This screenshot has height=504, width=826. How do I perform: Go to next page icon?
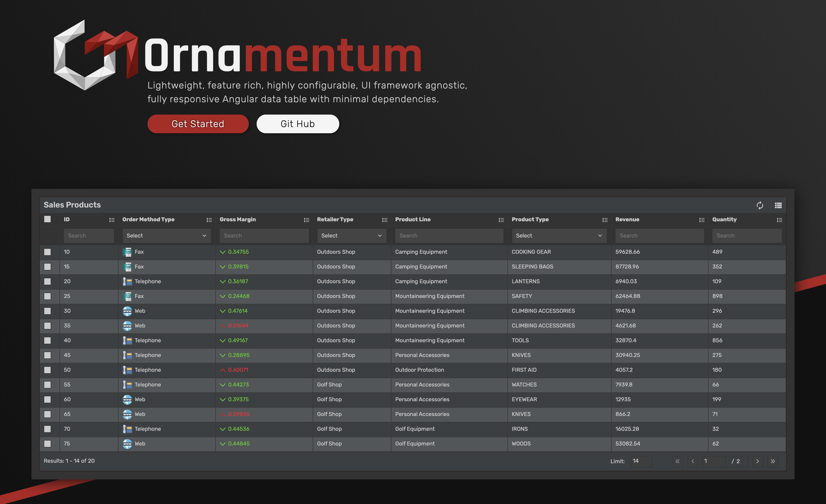click(x=758, y=461)
